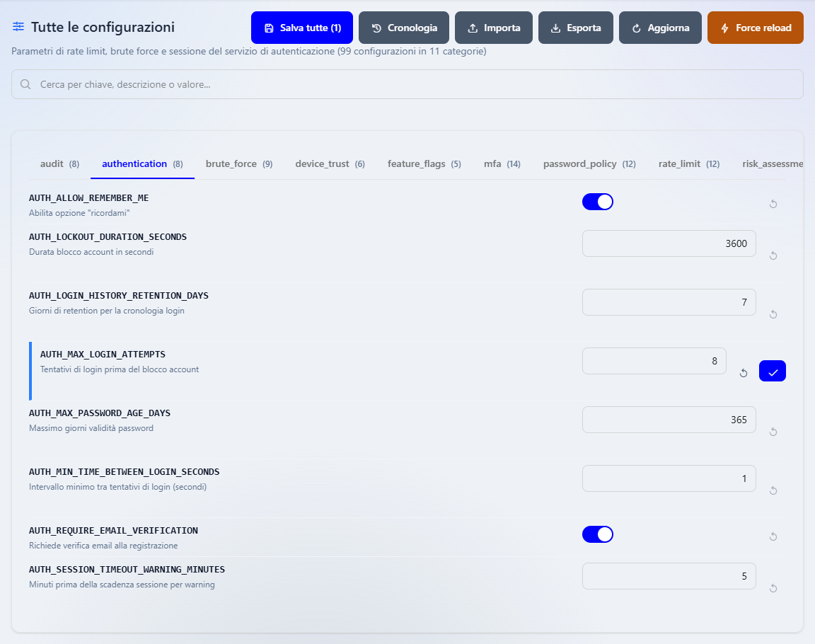Viewport: 815px width, 644px height.
Task: Edit max password age field showing 365
Action: pyautogui.click(x=669, y=420)
